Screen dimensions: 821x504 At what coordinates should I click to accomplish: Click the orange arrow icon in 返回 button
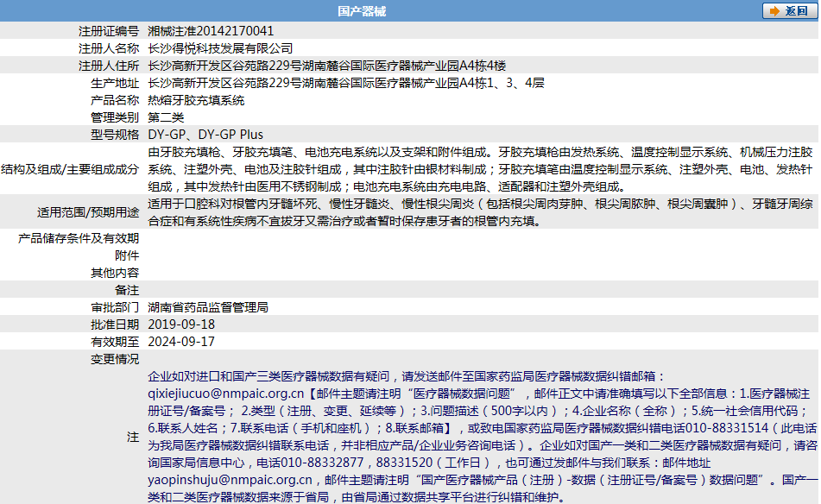774,11
